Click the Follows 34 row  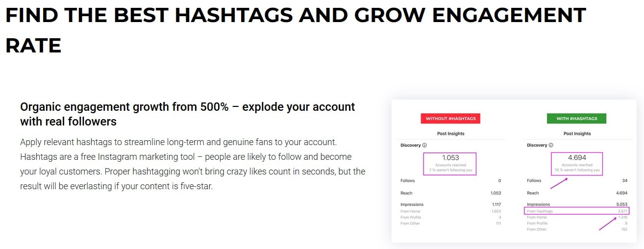point(577,181)
